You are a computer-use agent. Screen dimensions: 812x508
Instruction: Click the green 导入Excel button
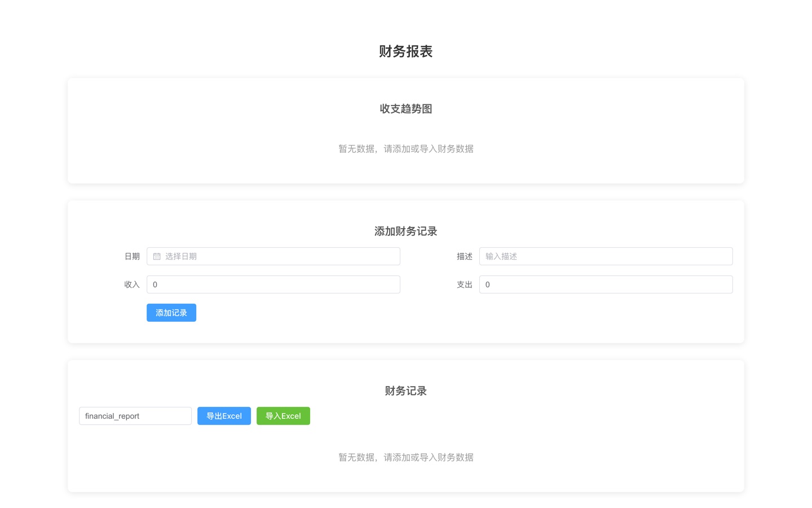click(x=283, y=416)
